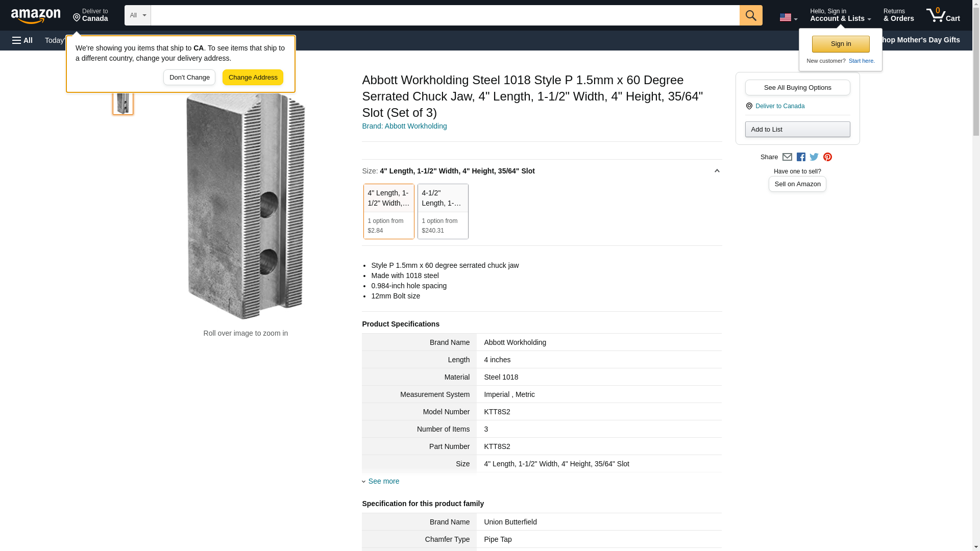Click the product thumbnail image
This screenshot has height=551, width=980.
[x=123, y=103]
